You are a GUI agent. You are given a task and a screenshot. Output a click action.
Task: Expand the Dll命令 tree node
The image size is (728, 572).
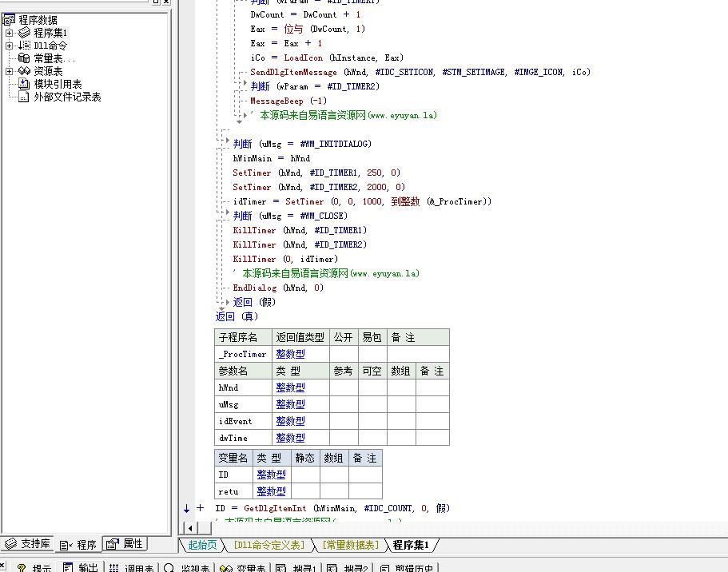[x=10, y=46]
